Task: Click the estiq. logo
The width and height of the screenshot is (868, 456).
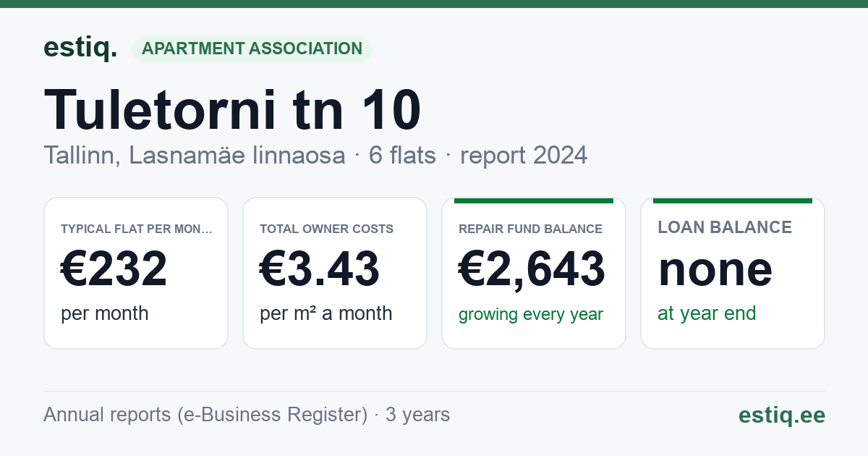Action: point(80,48)
